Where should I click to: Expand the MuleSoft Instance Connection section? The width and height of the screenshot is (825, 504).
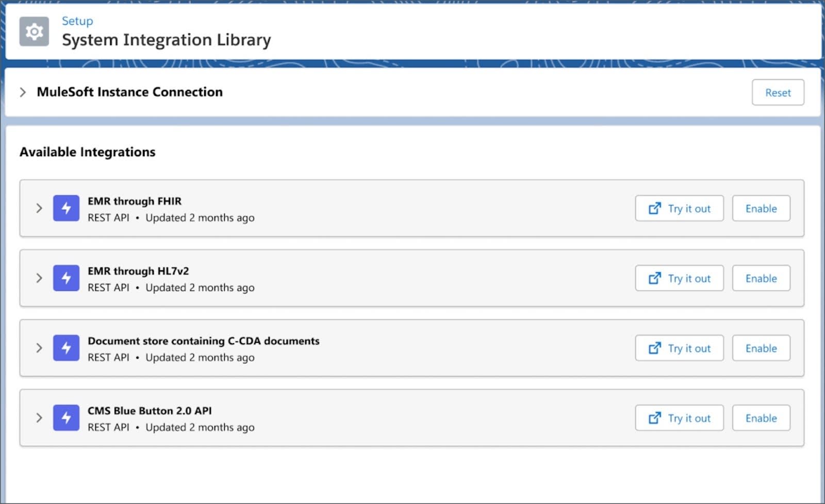pos(23,92)
